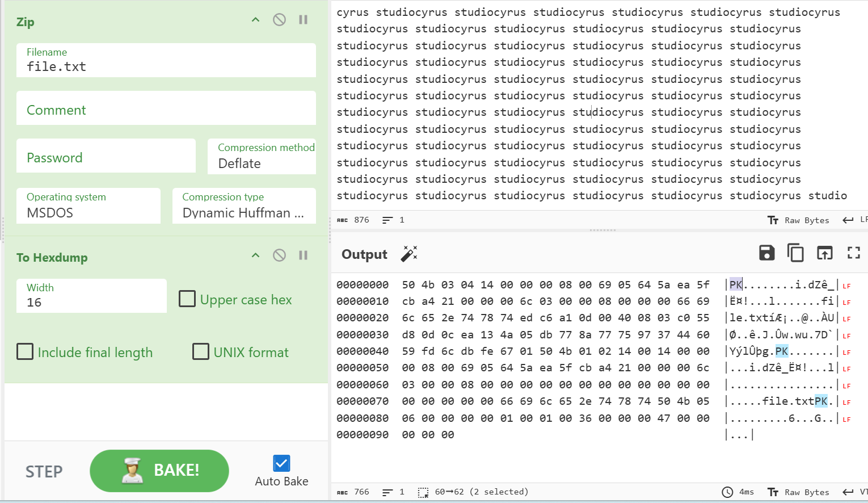Open the Operating system dropdown
The height and width of the screenshot is (503, 868).
click(89, 206)
